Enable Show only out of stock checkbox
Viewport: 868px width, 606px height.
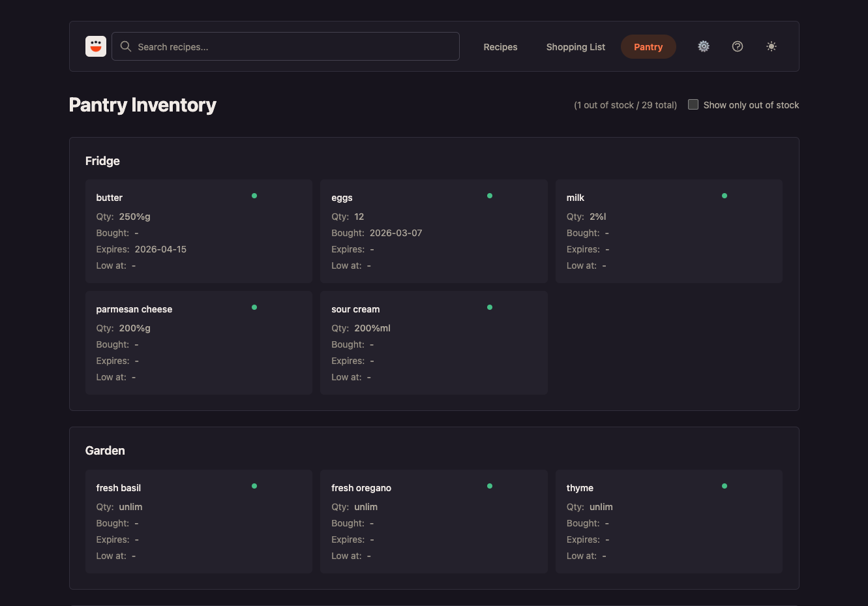coord(693,104)
